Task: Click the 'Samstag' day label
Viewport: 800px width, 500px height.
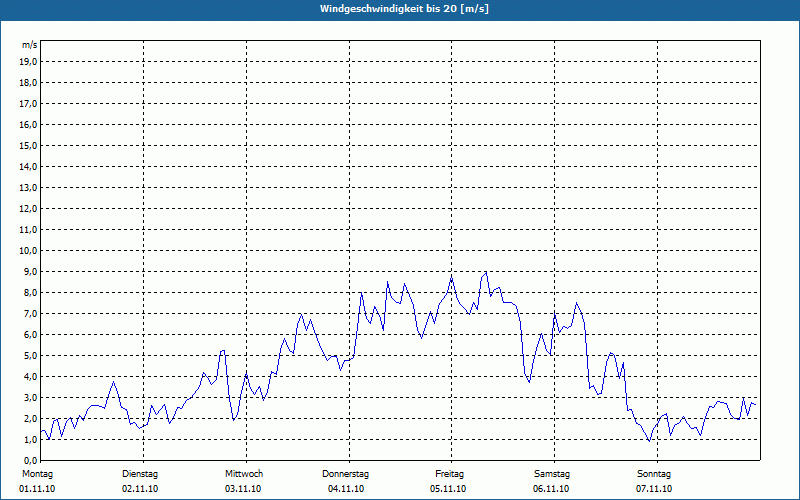Action: 552,474
